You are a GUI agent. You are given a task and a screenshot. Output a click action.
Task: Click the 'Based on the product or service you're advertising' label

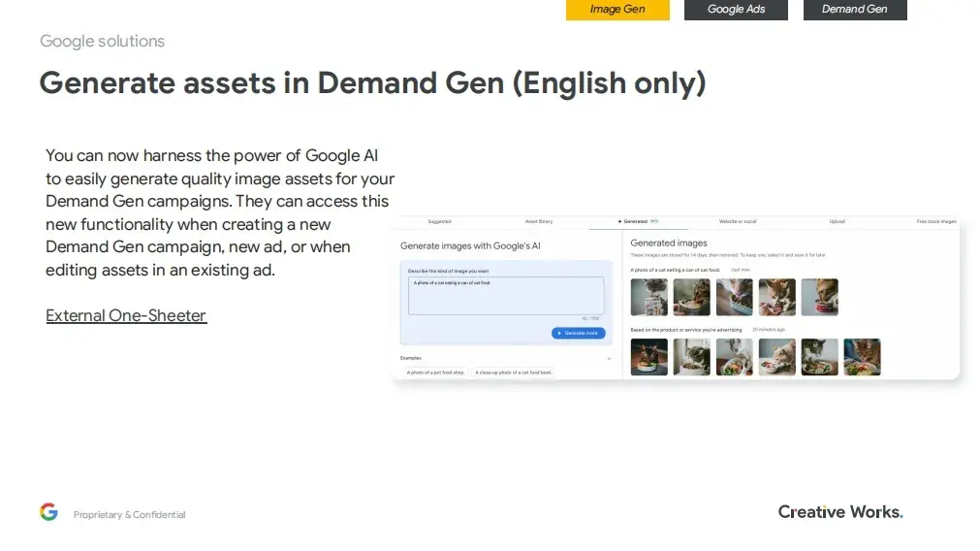pos(686,330)
